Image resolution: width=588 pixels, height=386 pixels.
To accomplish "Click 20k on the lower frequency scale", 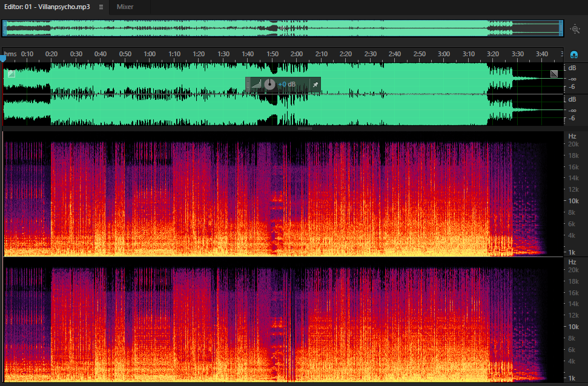I will 573,270.
